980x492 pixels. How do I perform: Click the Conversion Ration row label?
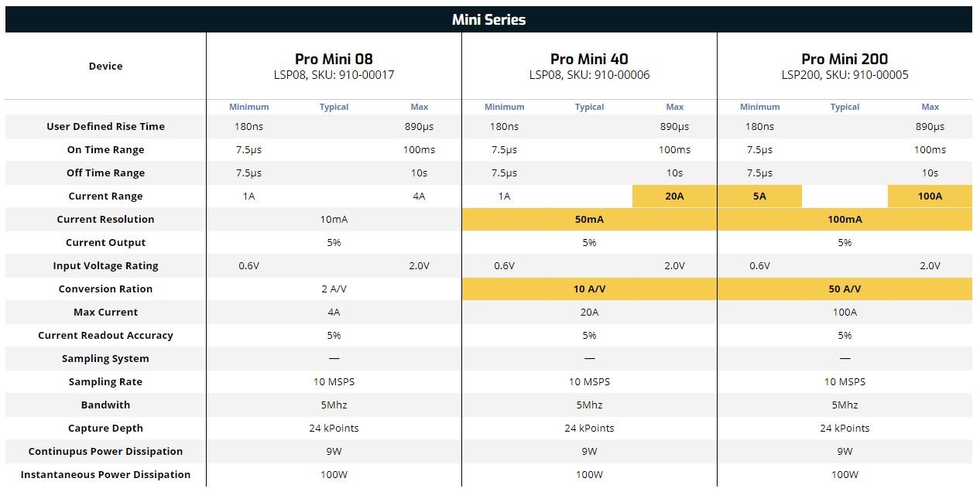click(x=105, y=289)
